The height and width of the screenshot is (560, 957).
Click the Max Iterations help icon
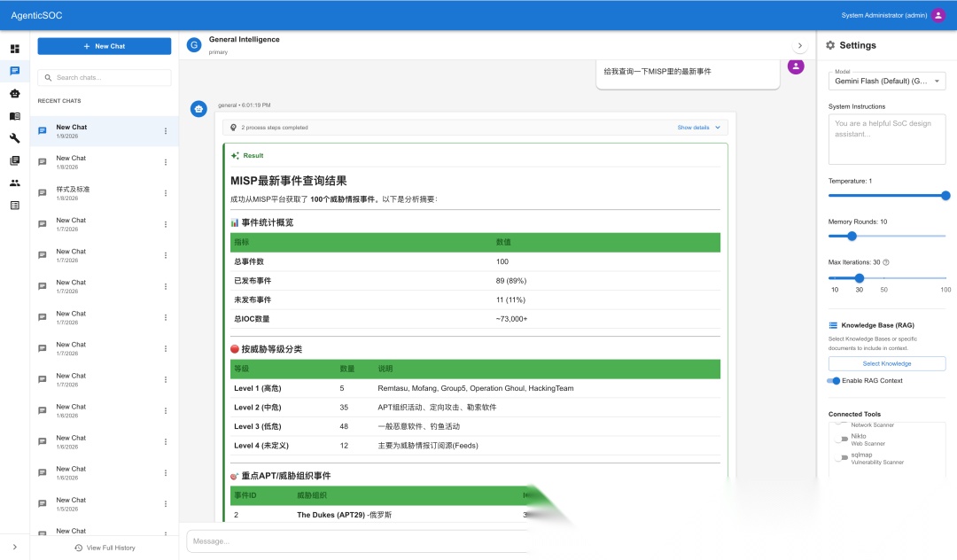(886, 262)
